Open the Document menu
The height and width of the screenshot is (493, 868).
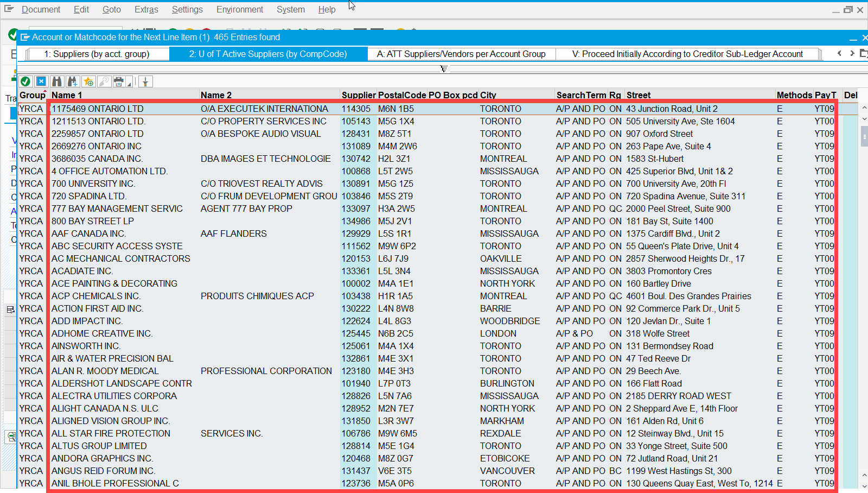[41, 9]
